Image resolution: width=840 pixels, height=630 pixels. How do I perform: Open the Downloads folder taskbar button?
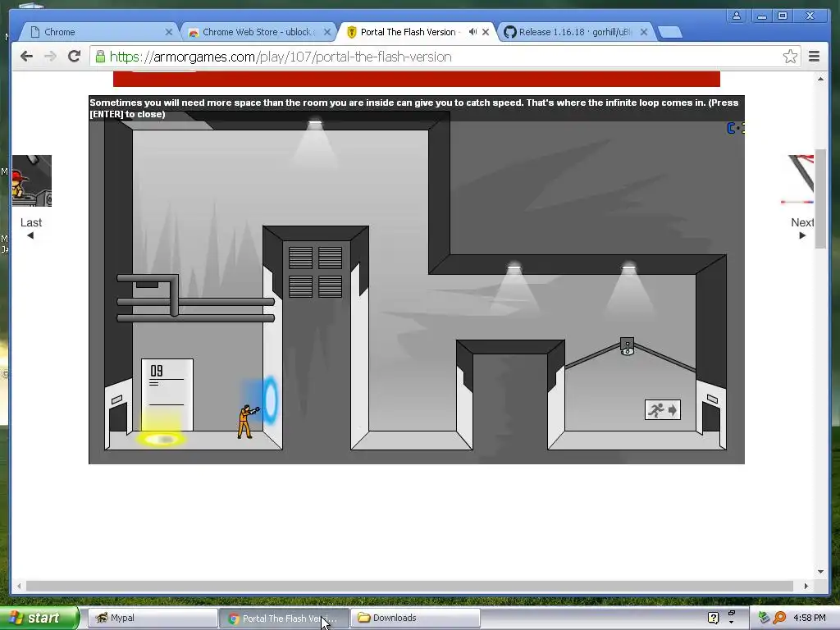(x=415, y=618)
